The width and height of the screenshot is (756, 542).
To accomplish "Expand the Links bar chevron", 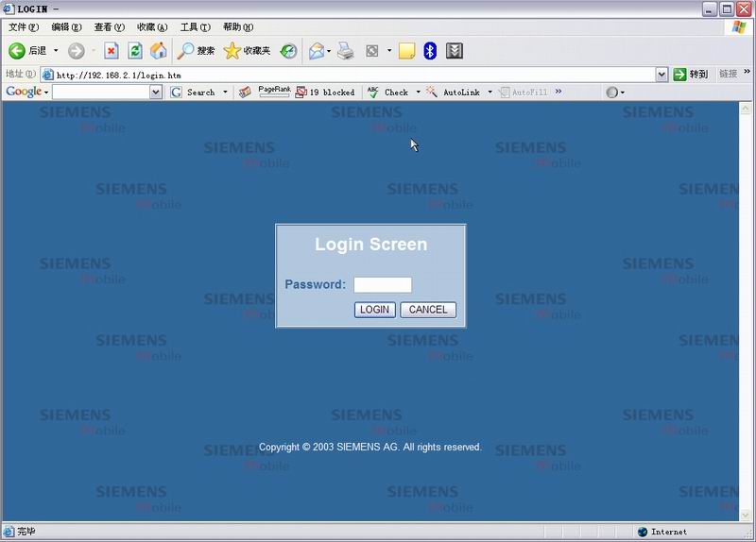I will (x=747, y=72).
